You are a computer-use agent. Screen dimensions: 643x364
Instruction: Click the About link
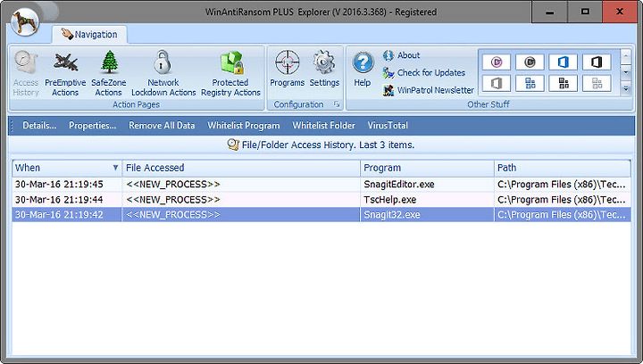(401, 55)
